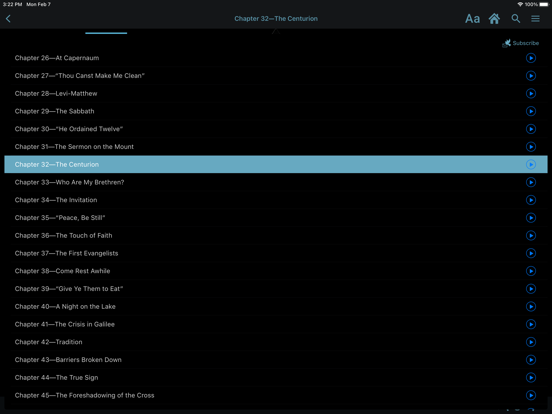Play audio for Chapter 45 Foreshadowing of the Cross

click(531, 395)
